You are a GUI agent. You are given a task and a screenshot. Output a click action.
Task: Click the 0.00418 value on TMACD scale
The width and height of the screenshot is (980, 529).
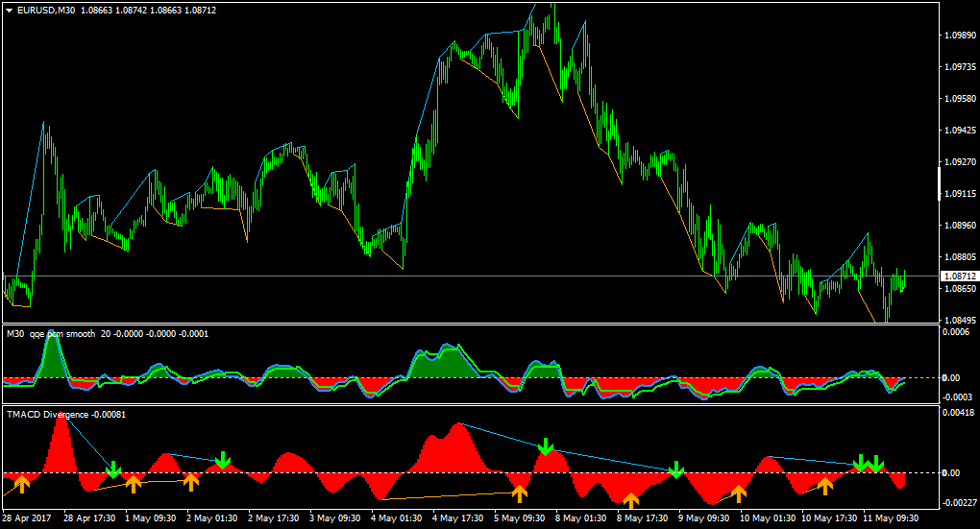pos(958,413)
